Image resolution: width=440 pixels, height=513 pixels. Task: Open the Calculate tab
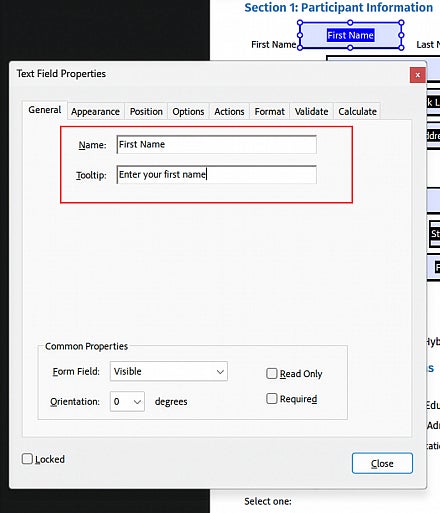(357, 111)
